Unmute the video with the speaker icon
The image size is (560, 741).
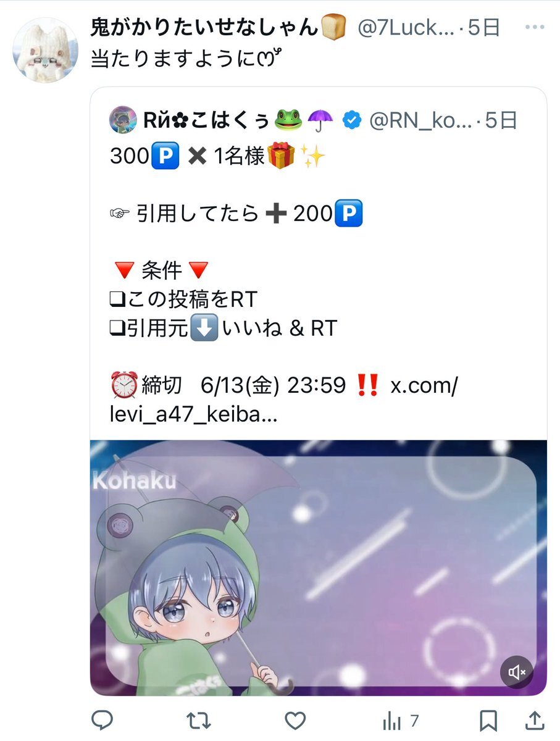[516, 672]
